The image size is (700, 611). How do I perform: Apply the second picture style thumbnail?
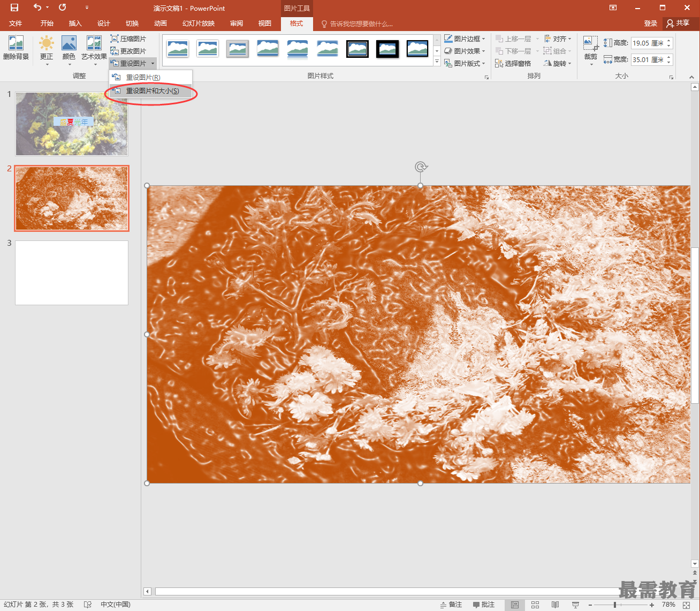[208, 49]
